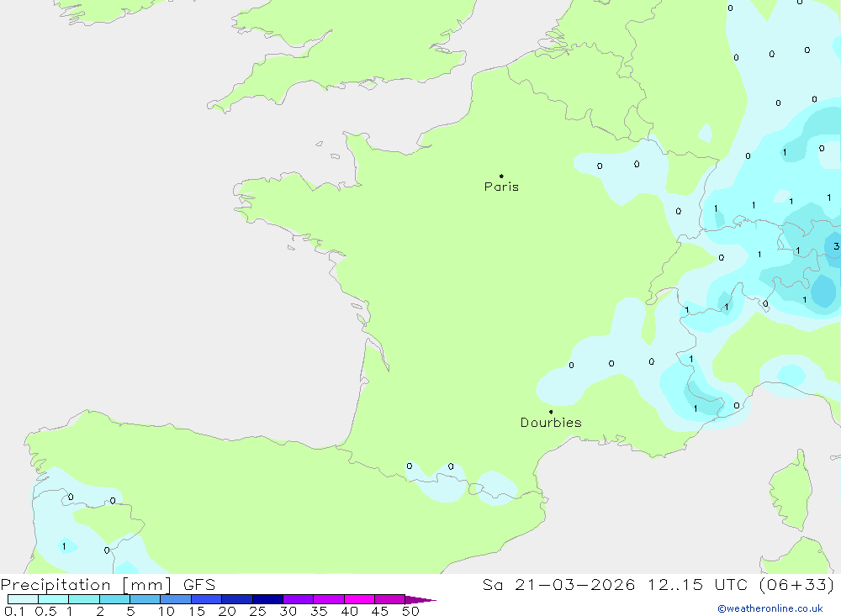This screenshot has height=616, width=841.
Task: Click the Paris city label
Action: [501, 187]
